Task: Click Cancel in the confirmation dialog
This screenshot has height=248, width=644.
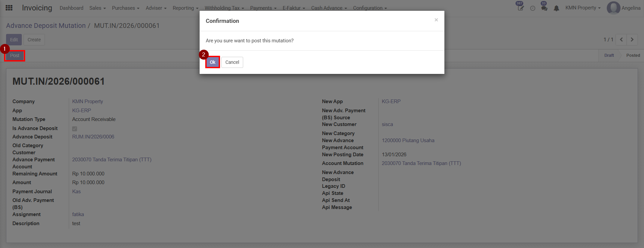Action: click(x=232, y=62)
